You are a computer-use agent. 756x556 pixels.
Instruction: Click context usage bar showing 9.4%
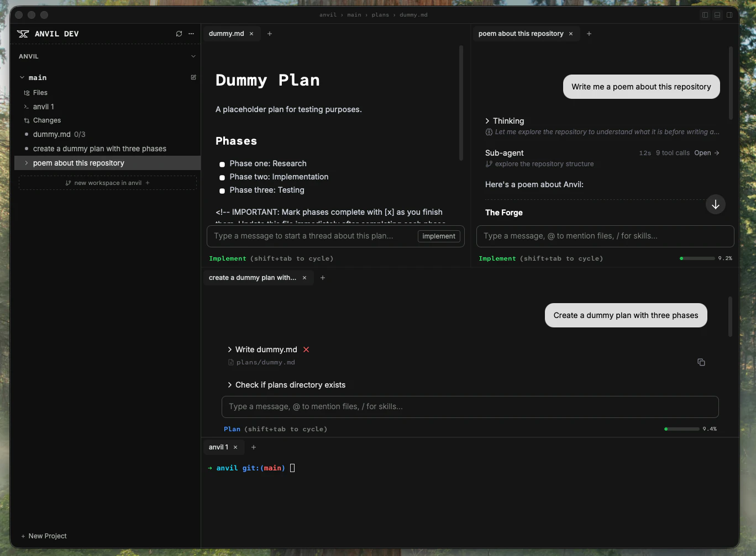pyautogui.click(x=682, y=429)
